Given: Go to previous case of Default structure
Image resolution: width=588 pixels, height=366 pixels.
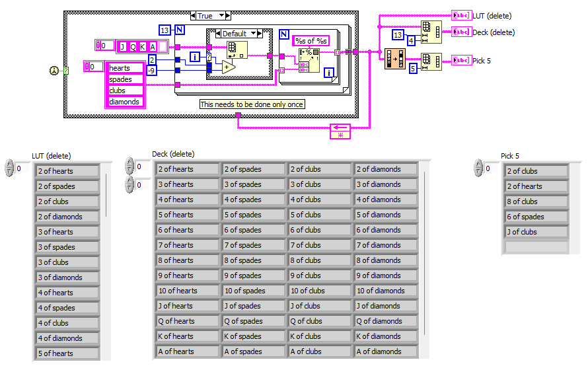Looking at the screenshot, I should click(x=218, y=34).
